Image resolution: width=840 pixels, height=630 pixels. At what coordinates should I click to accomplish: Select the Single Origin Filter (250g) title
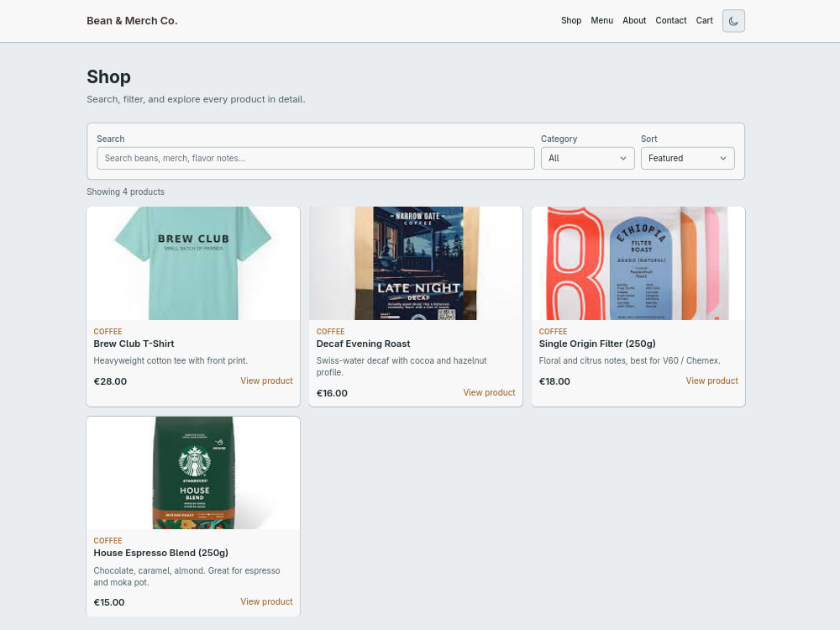(x=597, y=344)
